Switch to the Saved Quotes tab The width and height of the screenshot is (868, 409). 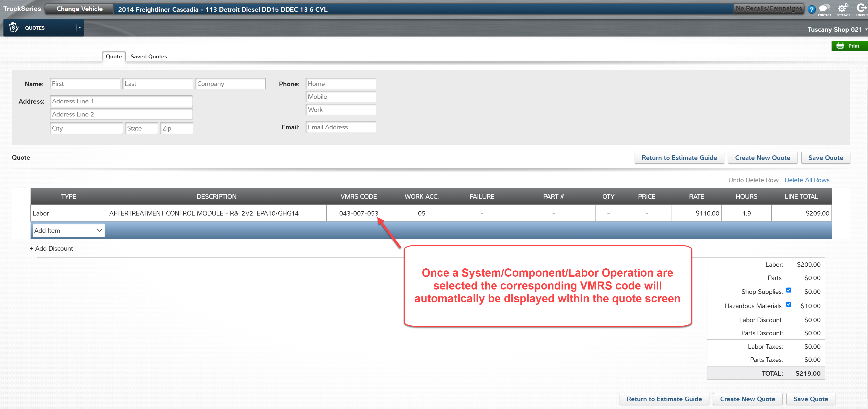(x=149, y=57)
